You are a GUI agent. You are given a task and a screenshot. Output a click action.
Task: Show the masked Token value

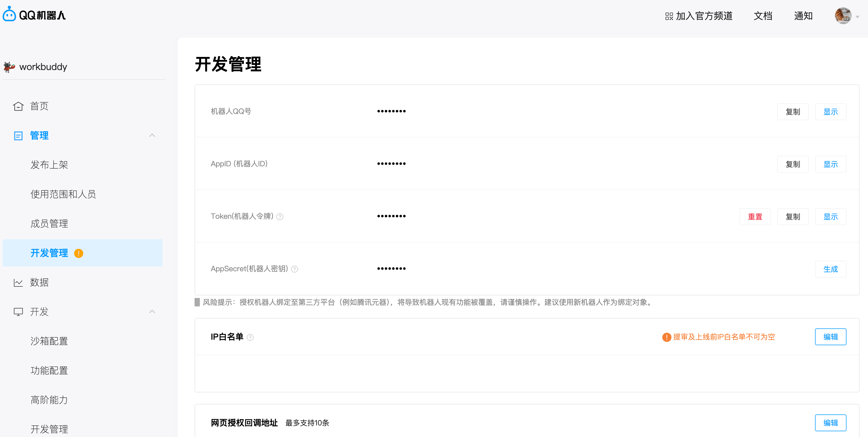831,217
